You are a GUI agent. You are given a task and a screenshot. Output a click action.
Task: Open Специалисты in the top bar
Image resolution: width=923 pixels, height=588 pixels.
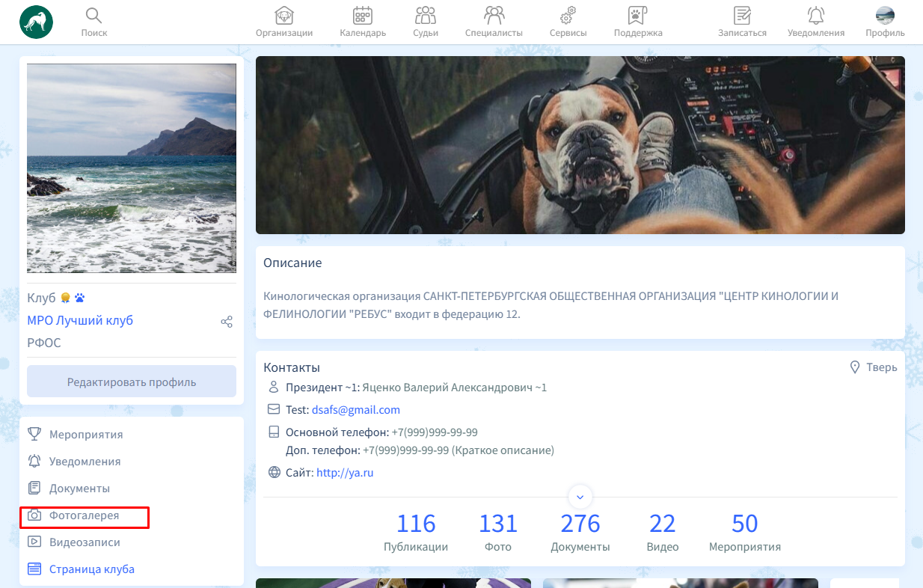click(494, 16)
